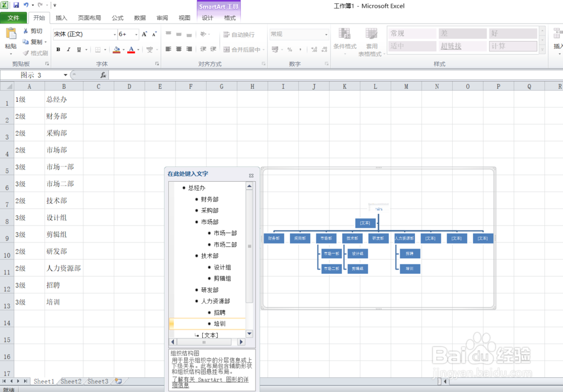Open the font size dropdown
Image resolution: width=563 pixels, height=392 pixels.
(x=136, y=34)
